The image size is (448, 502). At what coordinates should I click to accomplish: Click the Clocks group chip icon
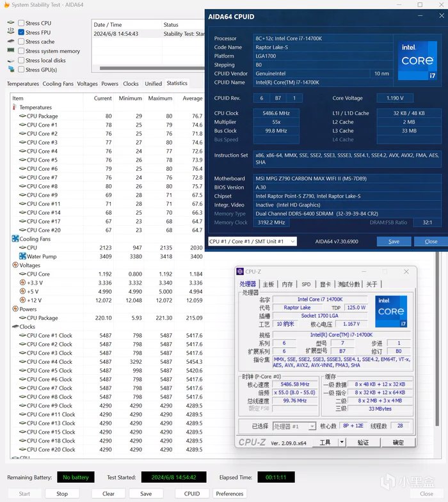pyautogui.click(x=15, y=326)
